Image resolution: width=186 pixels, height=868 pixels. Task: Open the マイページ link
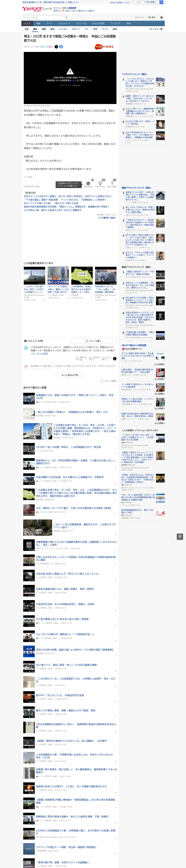coord(139,18)
